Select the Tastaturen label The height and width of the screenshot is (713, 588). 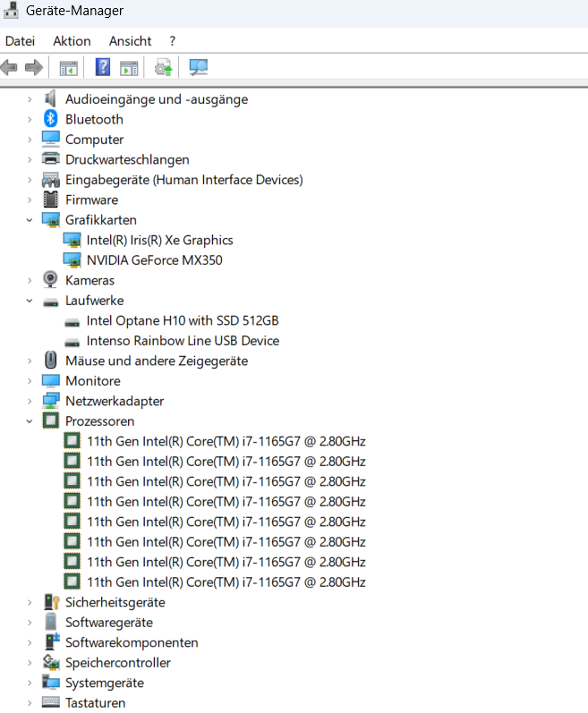click(96, 702)
